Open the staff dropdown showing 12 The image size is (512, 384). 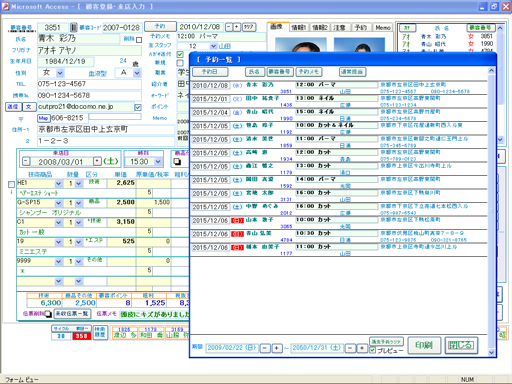tap(213, 46)
